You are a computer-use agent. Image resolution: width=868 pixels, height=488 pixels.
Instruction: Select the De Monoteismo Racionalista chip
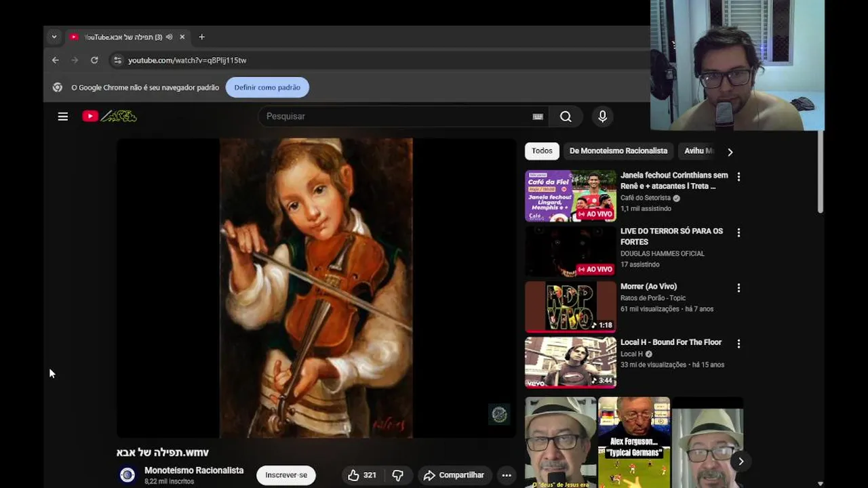tap(618, 151)
